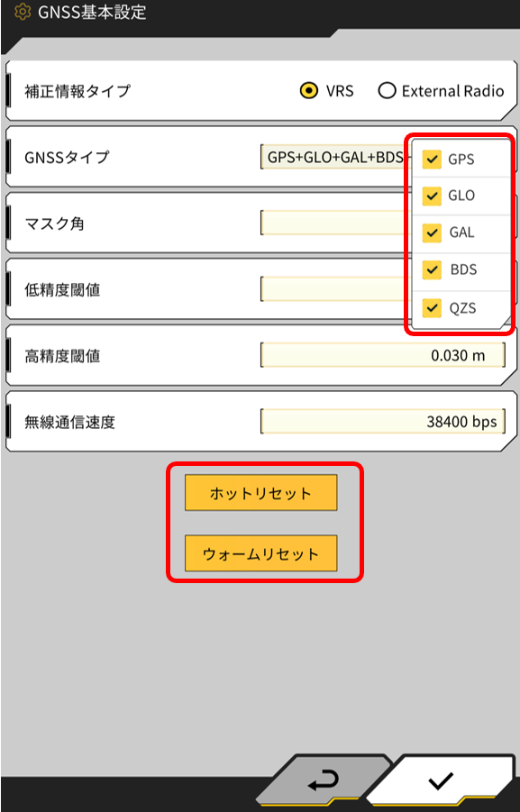
Task: Uncheck the GPS checkbox
Action: 432,160
